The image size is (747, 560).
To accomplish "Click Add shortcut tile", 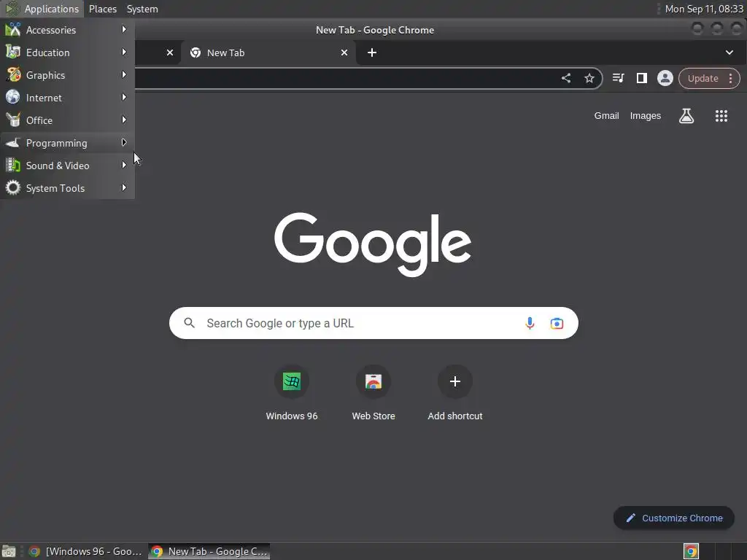I will click(455, 393).
